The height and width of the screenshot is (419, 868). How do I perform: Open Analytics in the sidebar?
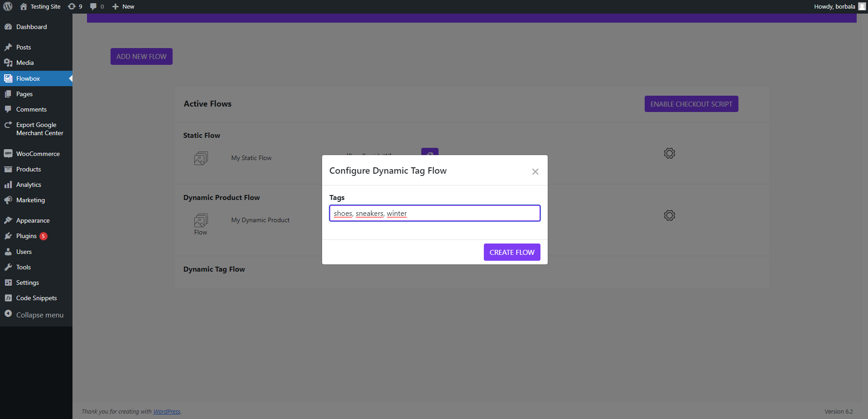(36, 185)
